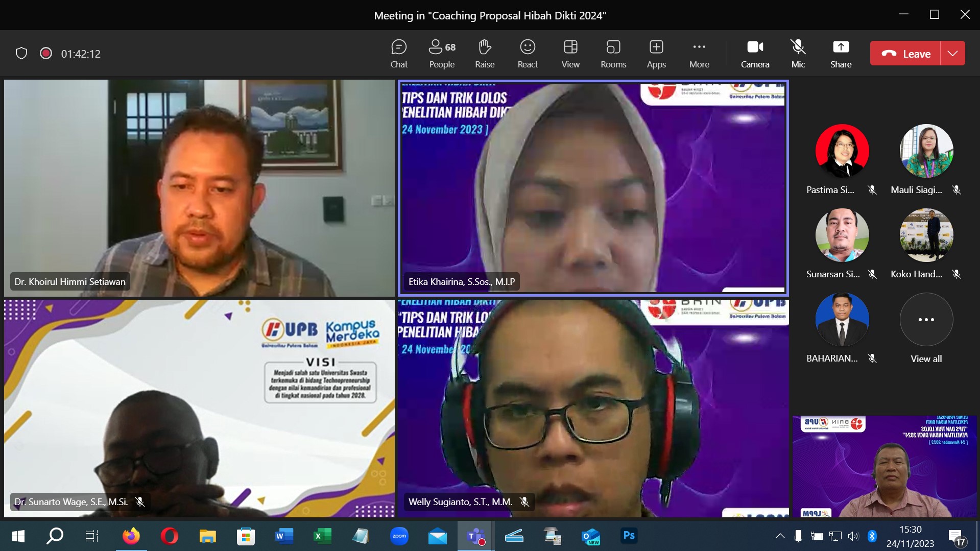
Task: Show hidden system tray icons
Action: [780, 536]
